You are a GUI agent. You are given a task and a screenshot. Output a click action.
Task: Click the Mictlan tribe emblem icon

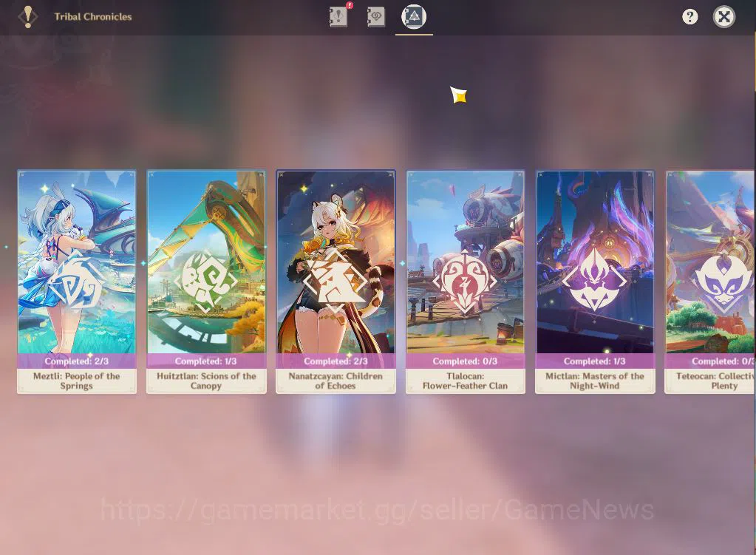pyautogui.click(x=594, y=279)
